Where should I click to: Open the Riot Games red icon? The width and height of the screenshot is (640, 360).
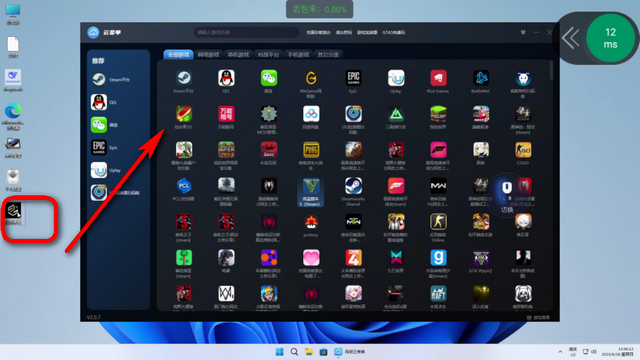[x=438, y=78]
